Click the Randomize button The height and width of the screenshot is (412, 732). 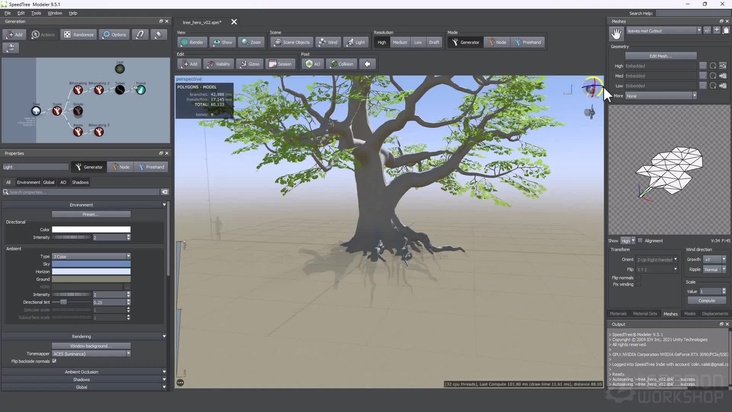tap(78, 35)
